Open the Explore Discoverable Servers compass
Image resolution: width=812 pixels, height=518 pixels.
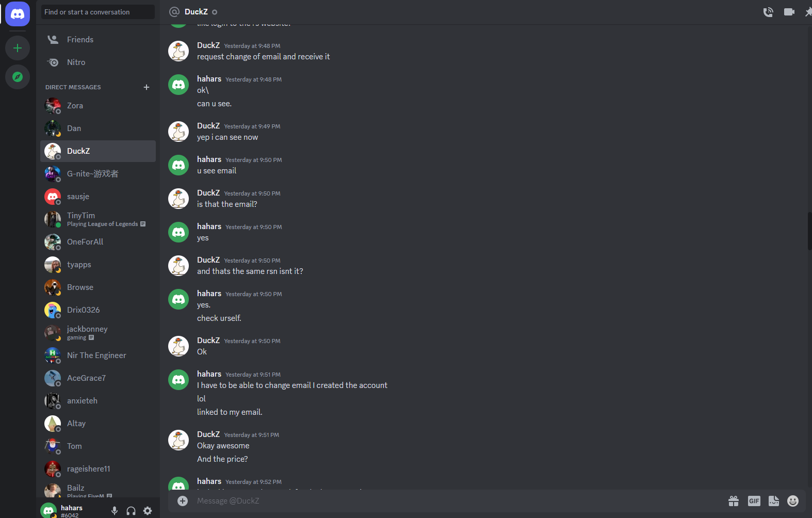(x=18, y=77)
